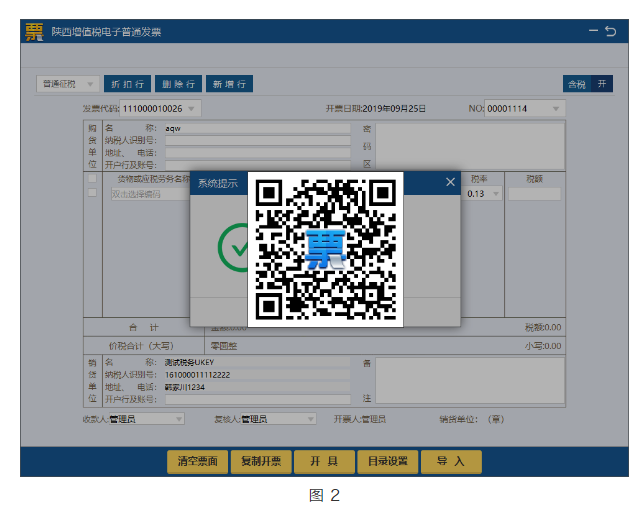Image resolution: width=639 pixels, height=511 pixels.
Task: Click the 清空票面 button
Action: coord(198,461)
